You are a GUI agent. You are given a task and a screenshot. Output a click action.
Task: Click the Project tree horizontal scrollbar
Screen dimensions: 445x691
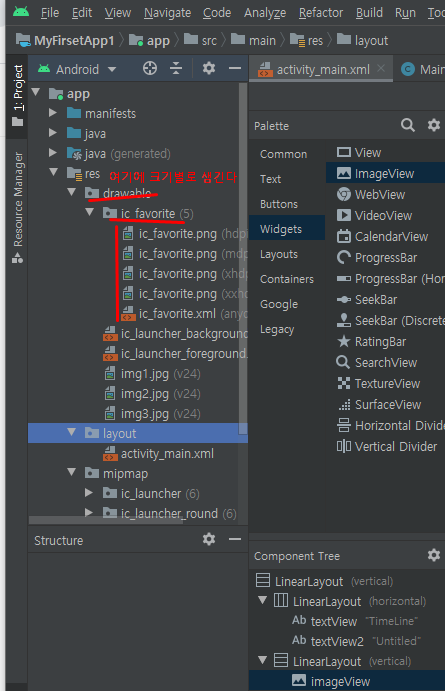(x=106, y=520)
